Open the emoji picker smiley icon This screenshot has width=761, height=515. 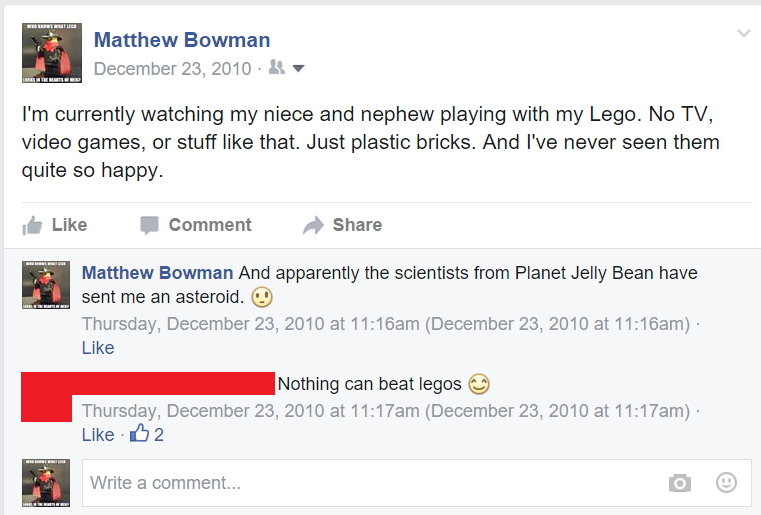[727, 483]
